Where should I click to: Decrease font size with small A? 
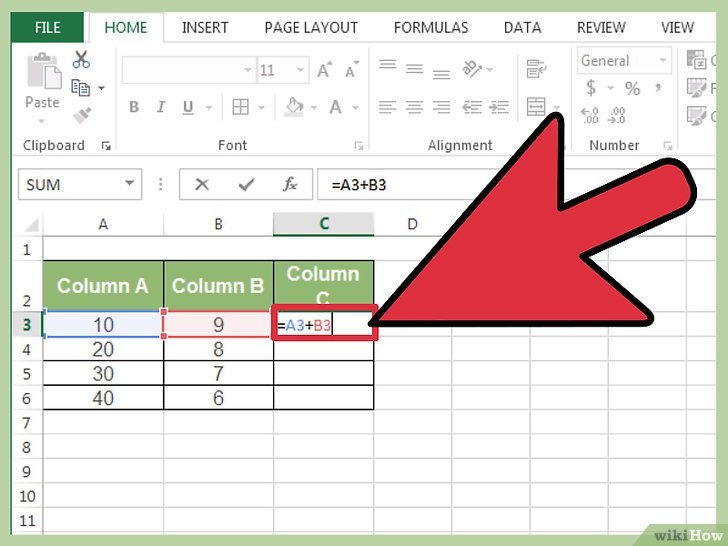point(352,70)
